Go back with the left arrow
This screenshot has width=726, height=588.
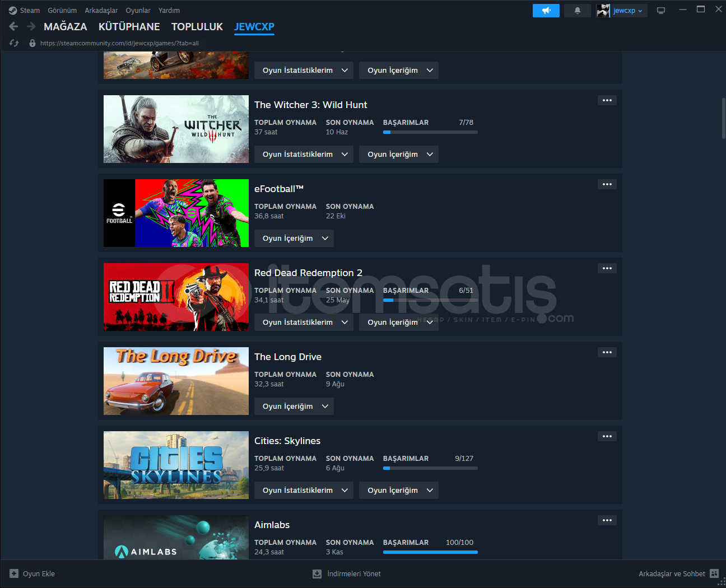coord(13,26)
